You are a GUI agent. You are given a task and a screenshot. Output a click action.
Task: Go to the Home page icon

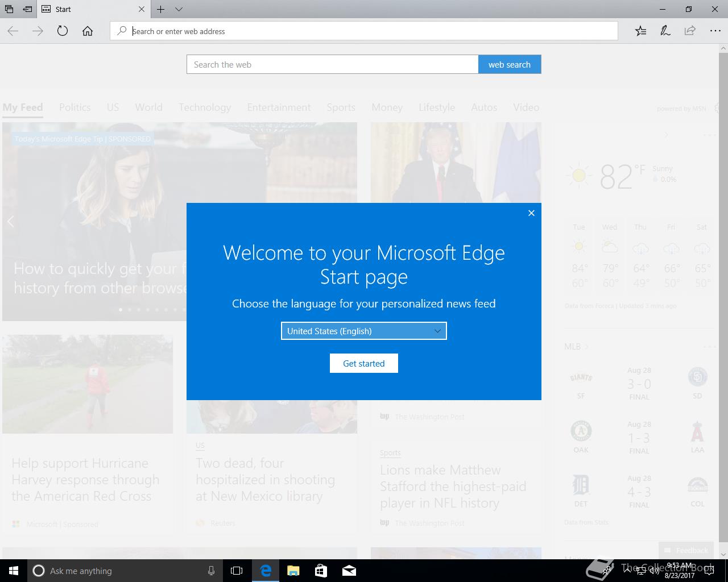88,31
